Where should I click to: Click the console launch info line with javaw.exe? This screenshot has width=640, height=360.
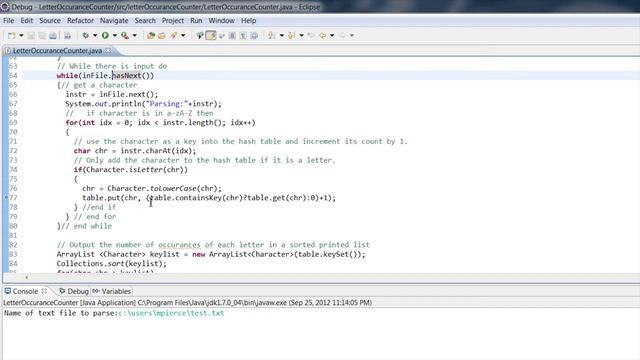[188, 302]
